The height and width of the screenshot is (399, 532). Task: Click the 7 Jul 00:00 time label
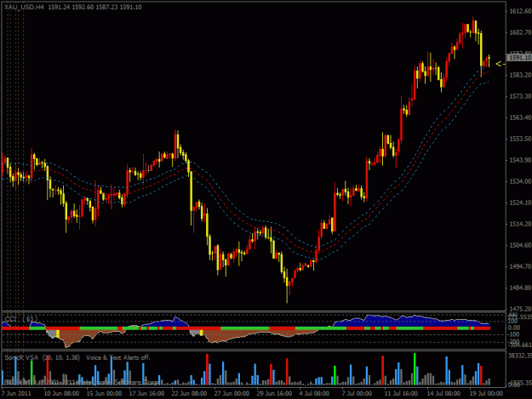click(357, 394)
